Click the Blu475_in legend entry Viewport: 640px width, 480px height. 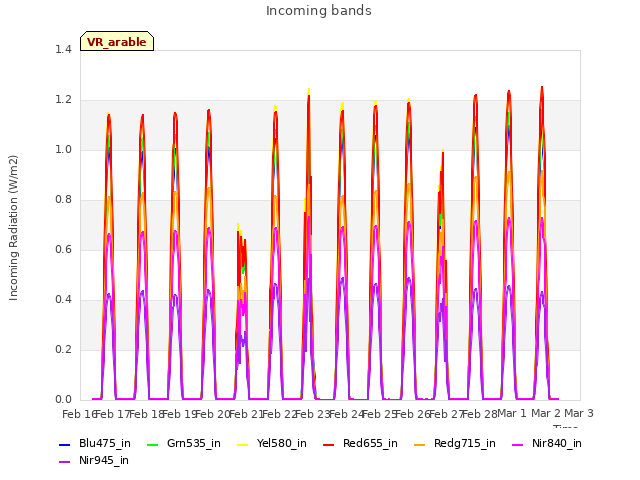click(x=95, y=443)
